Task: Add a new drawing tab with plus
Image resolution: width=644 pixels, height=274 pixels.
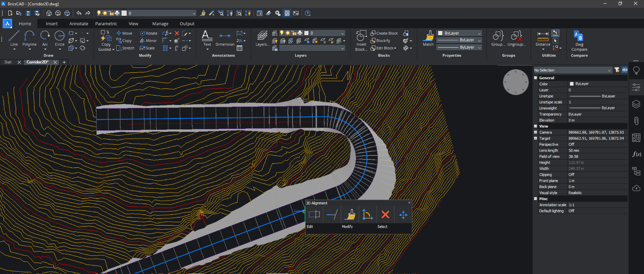Action: pyautogui.click(x=64, y=62)
